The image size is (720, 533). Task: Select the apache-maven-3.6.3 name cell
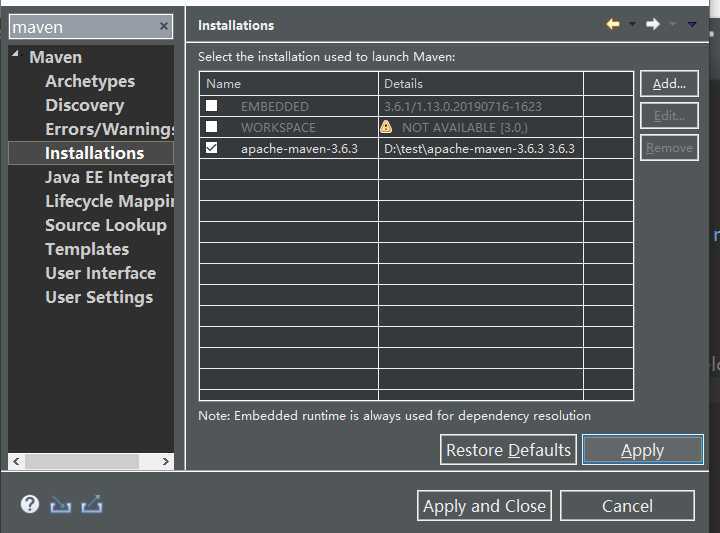tap(299, 149)
